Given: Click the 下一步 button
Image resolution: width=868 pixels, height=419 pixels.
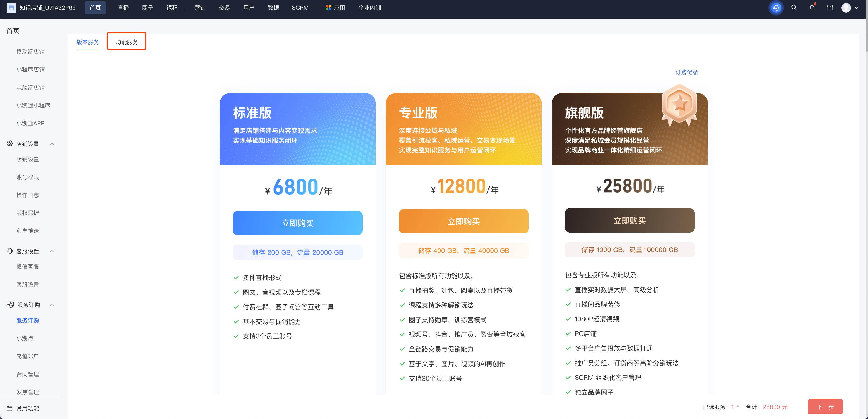Looking at the screenshot, I should (x=825, y=407).
